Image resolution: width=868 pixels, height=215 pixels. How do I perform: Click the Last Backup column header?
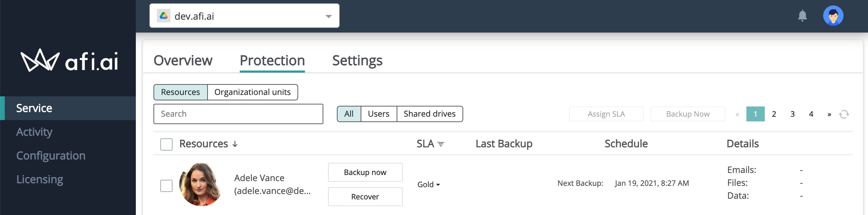[504, 144]
